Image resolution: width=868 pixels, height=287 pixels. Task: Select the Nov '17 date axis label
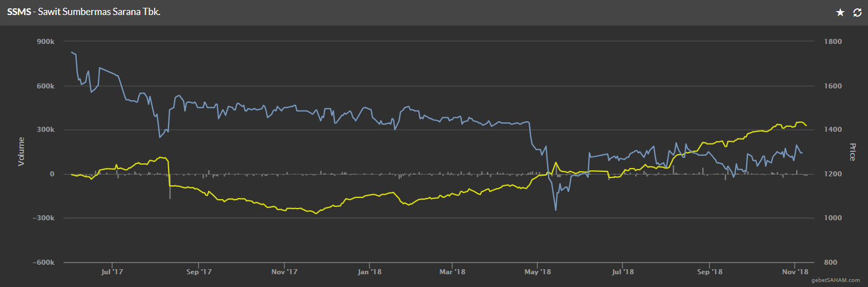[284, 272]
